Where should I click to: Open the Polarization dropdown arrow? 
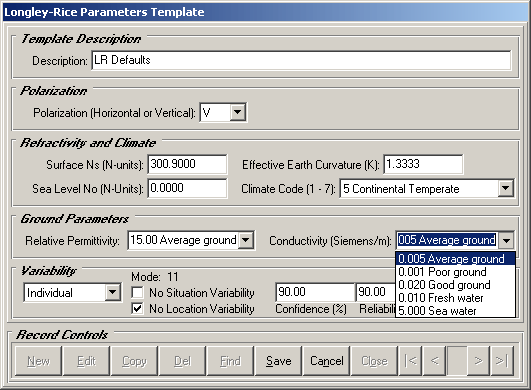click(x=238, y=112)
